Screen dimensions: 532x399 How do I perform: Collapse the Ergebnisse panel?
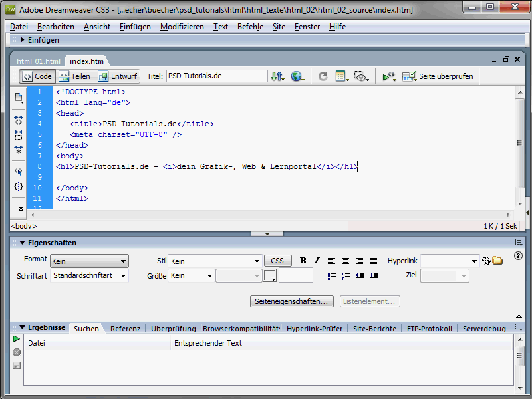[23, 327]
